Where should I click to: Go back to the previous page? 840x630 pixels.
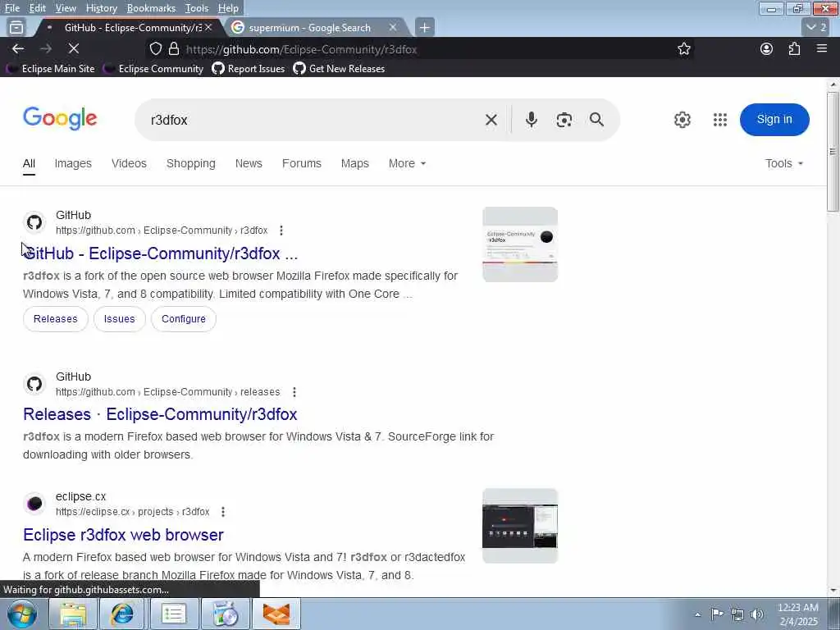[18, 48]
